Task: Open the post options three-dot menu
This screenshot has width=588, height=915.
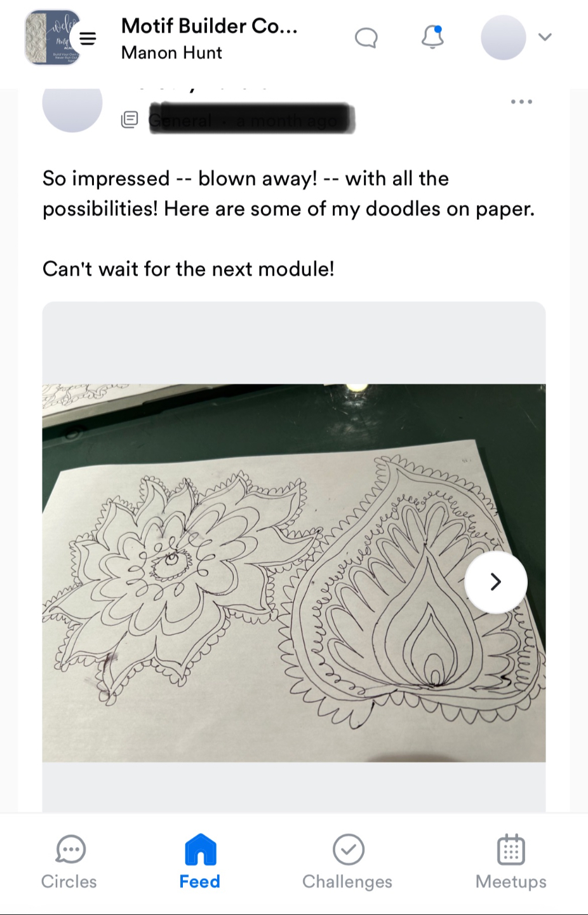Action: pyautogui.click(x=521, y=102)
